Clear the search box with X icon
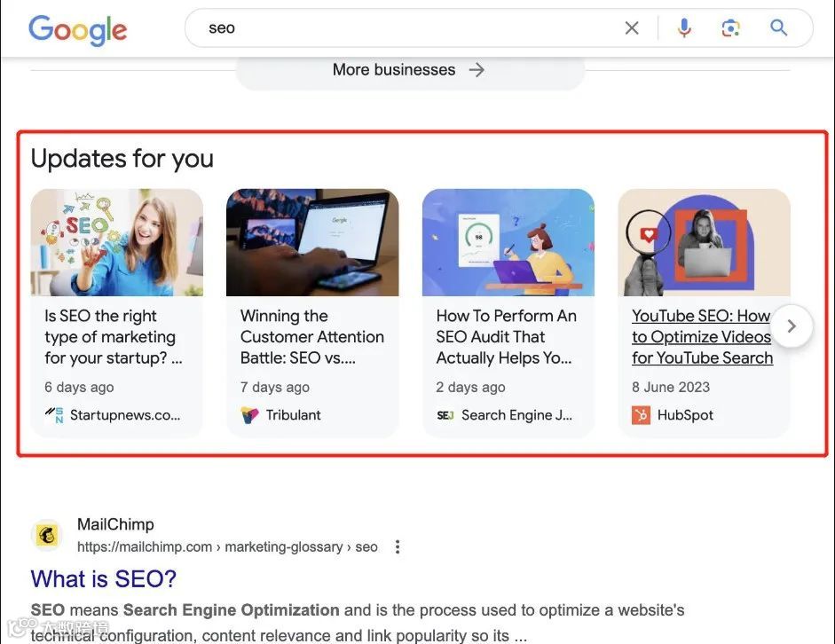The height and width of the screenshot is (644, 835). click(632, 27)
